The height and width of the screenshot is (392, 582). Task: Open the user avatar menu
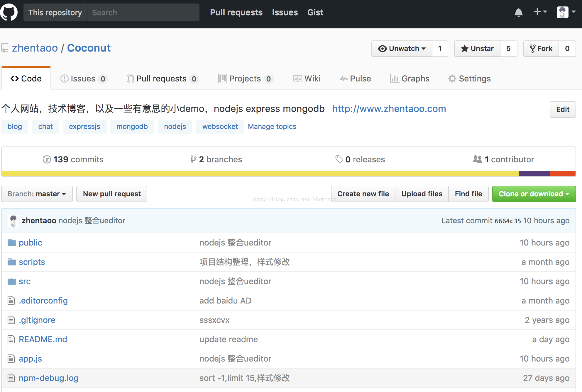coord(566,12)
